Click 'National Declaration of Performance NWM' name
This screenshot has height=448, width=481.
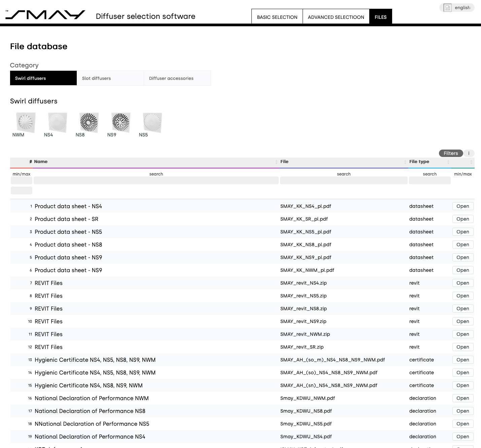(x=92, y=398)
